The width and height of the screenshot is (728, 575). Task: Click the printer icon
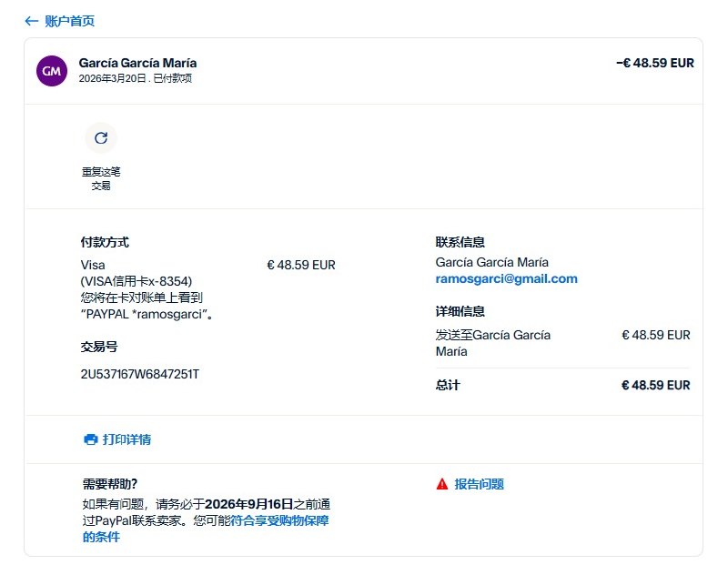tap(90, 439)
